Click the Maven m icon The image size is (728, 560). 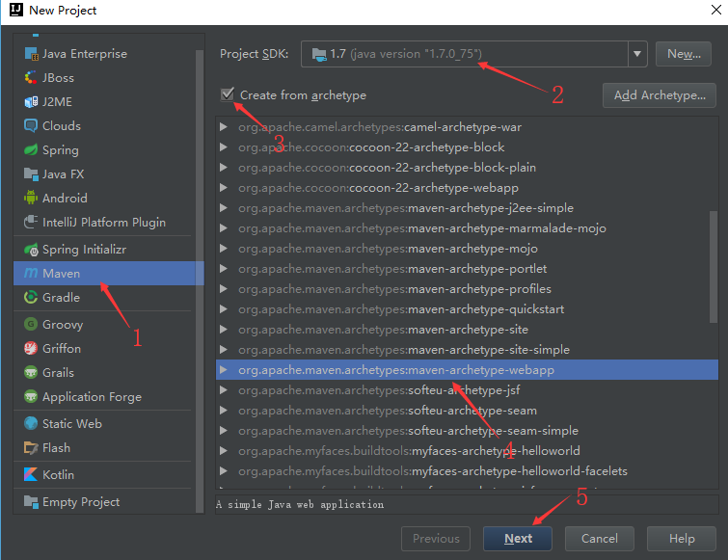click(31, 274)
